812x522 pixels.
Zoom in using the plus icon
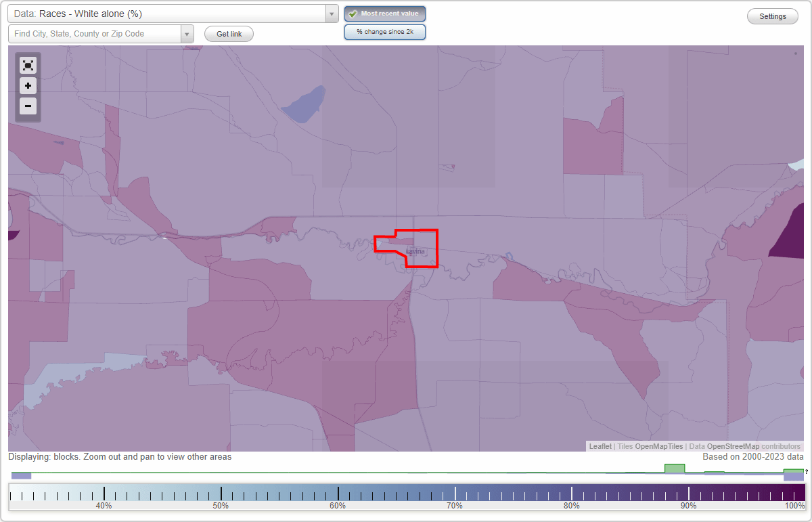pyautogui.click(x=28, y=85)
